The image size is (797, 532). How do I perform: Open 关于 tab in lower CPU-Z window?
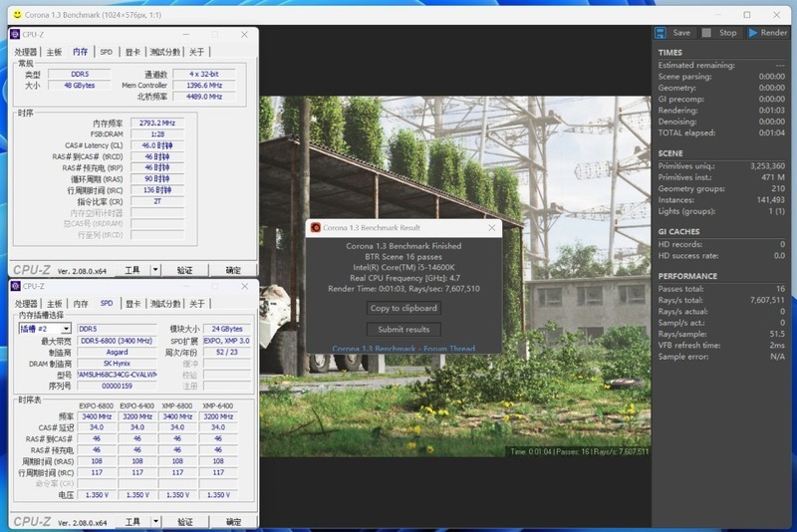pyautogui.click(x=197, y=304)
